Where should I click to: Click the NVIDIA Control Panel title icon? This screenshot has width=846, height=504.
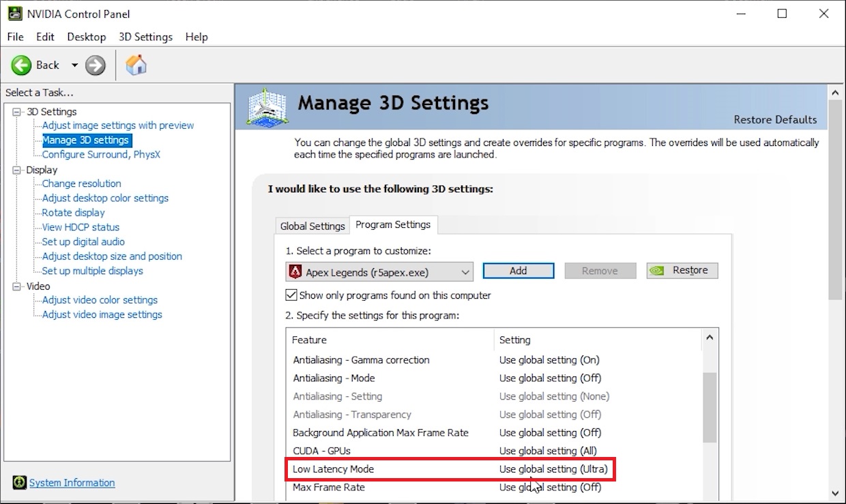[14, 14]
